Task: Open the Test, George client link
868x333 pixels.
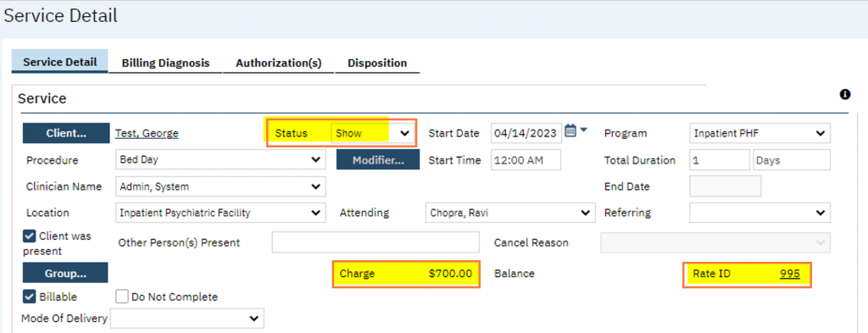Action: [x=147, y=133]
